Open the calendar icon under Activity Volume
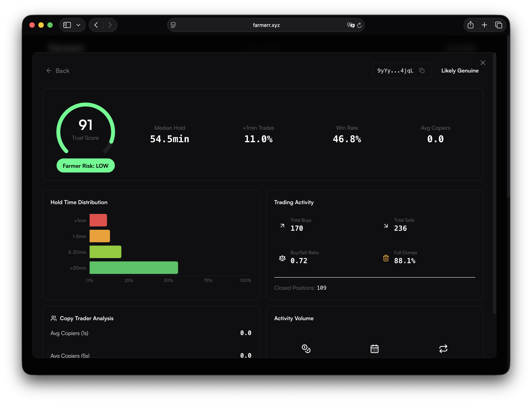This screenshot has height=404, width=532. tap(375, 349)
